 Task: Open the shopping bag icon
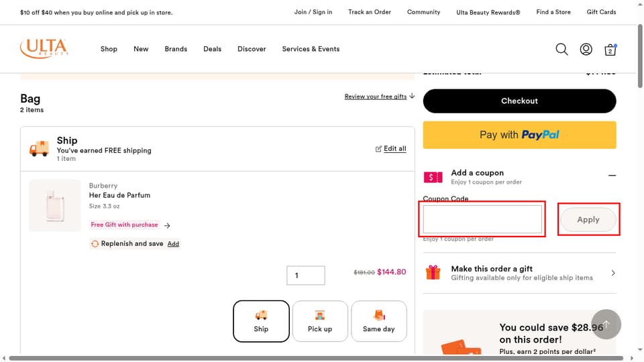(x=610, y=50)
